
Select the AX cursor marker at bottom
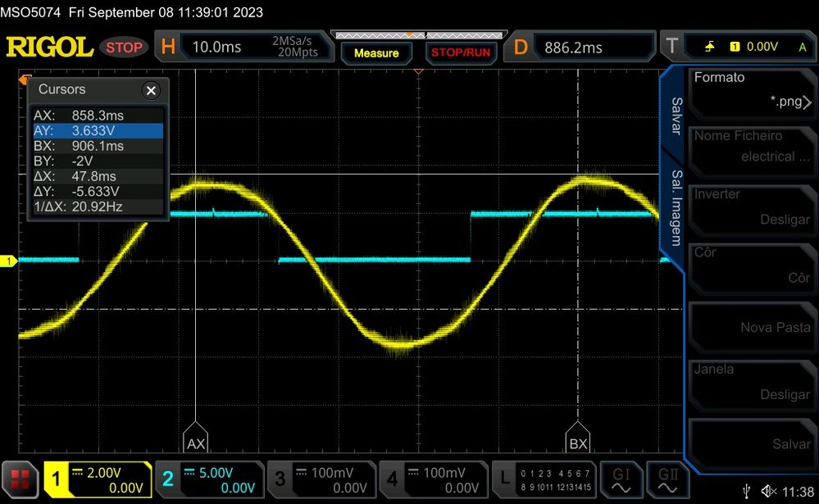[196, 438]
